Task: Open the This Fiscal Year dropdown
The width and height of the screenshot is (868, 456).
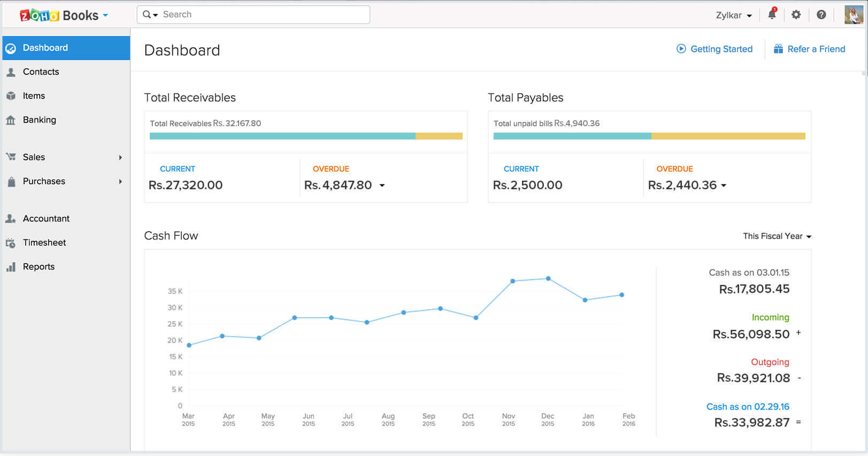Action: coord(777,236)
